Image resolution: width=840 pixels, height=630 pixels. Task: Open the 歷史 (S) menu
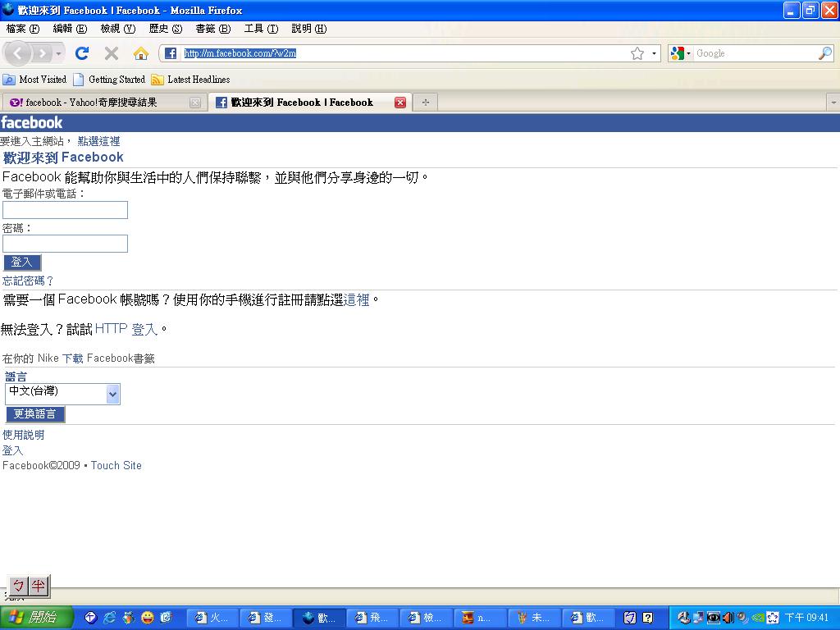pos(166,29)
